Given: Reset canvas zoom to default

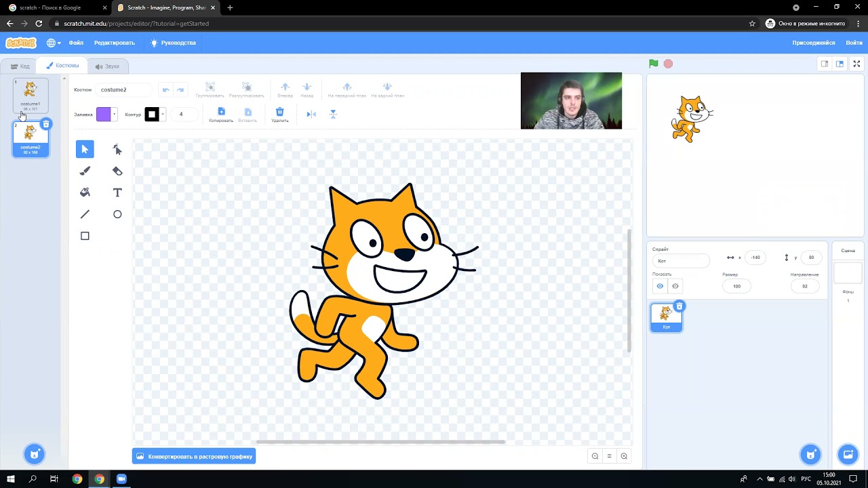Looking at the screenshot, I should (x=609, y=456).
